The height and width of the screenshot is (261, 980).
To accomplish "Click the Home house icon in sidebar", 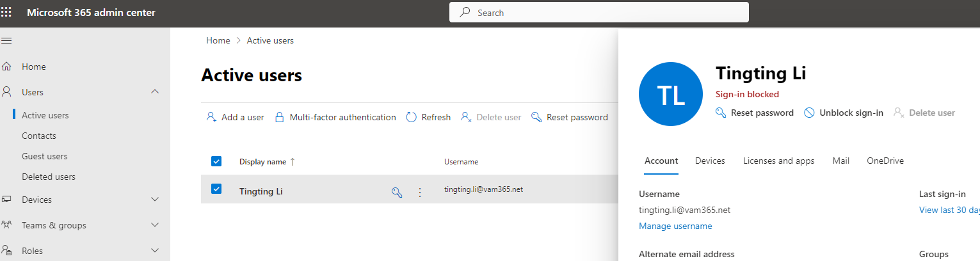I will pyautogui.click(x=7, y=67).
